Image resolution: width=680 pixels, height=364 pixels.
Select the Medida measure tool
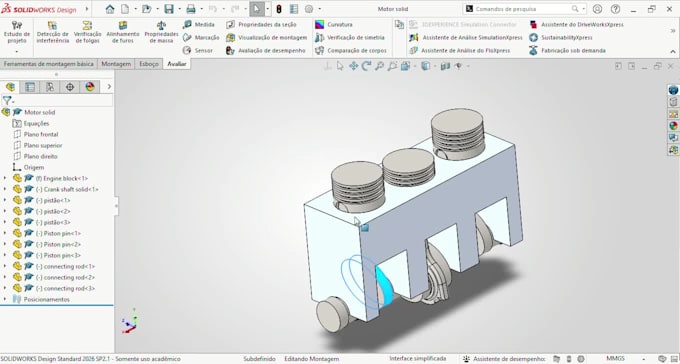click(x=199, y=25)
